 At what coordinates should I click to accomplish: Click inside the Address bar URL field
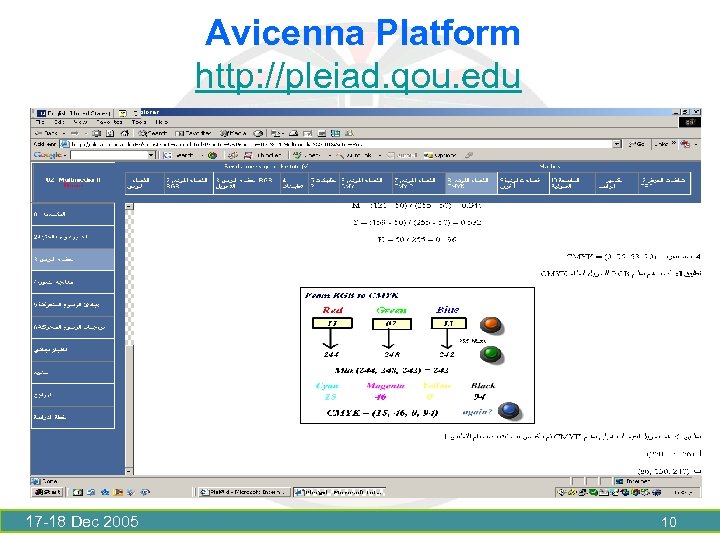click(340, 144)
